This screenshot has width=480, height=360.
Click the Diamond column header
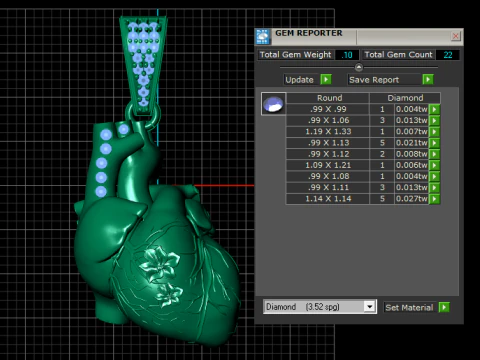(x=405, y=98)
